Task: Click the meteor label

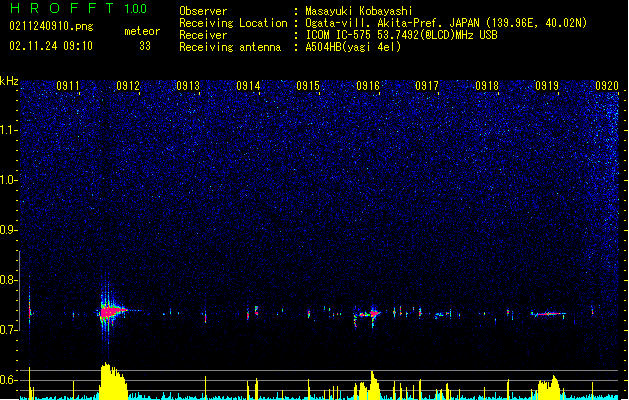Action: (142, 31)
